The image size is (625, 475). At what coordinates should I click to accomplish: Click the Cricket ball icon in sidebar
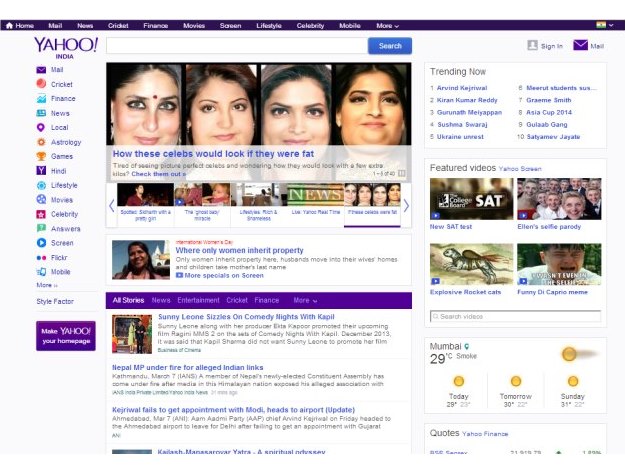pyautogui.click(x=41, y=84)
